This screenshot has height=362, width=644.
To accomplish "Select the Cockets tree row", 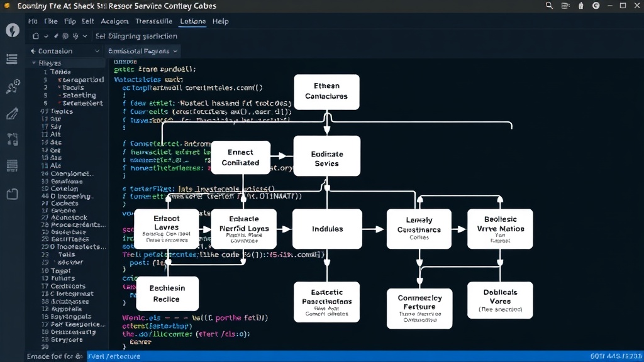I will [65, 203].
